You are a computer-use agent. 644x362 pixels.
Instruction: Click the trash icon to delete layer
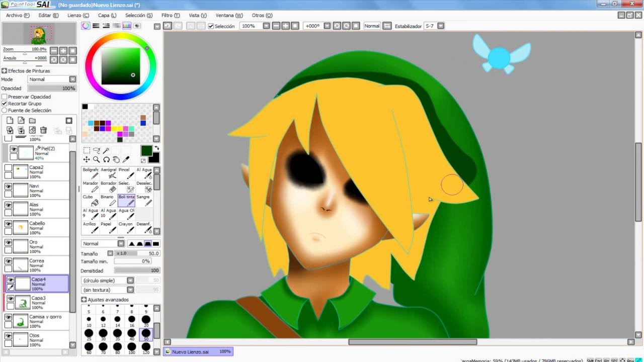43,130
